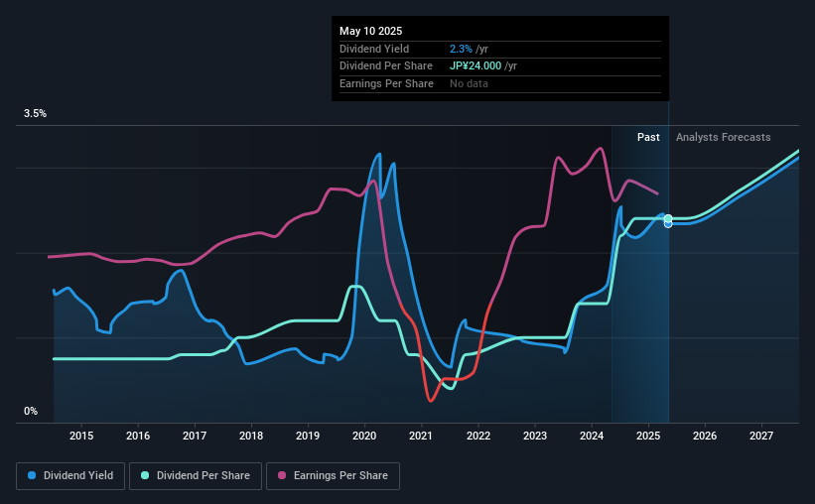Click the 0% y-axis label
This screenshot has height=504, width=815.
click(31, 411)
